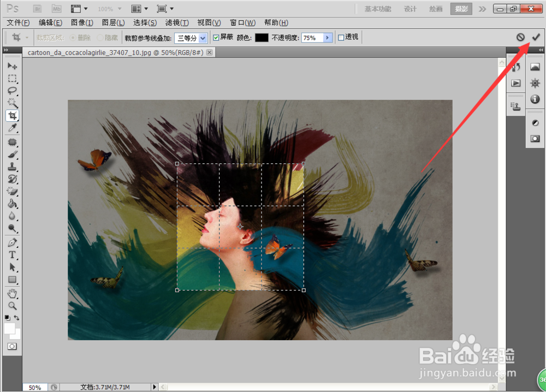This screenshot has width=546, height=392.
Task: Select the Crop tool in toolbox
Action: [x=12, y=115]
